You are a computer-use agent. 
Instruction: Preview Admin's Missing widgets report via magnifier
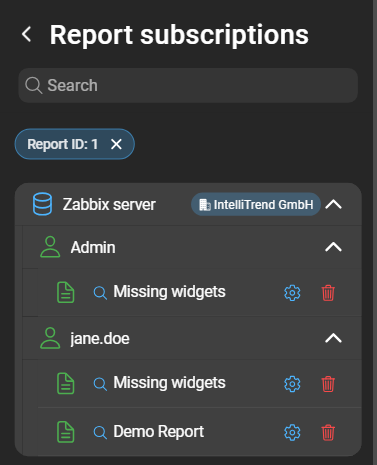point(100,293)
